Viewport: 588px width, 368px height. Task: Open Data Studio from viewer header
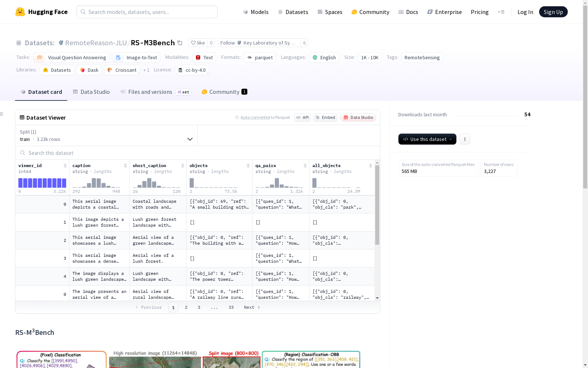coord(358,117)
